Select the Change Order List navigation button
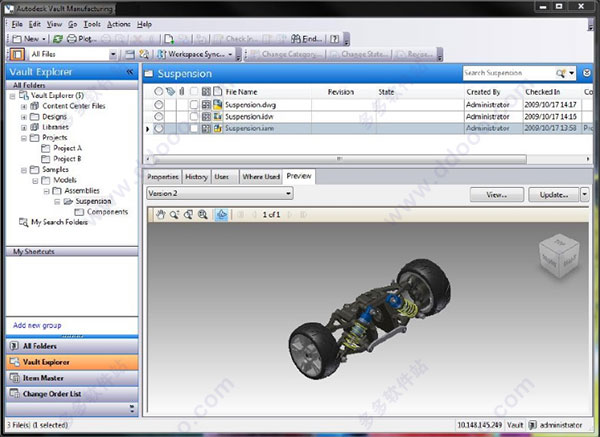600x437 pixels. click(x=72, y=394)
